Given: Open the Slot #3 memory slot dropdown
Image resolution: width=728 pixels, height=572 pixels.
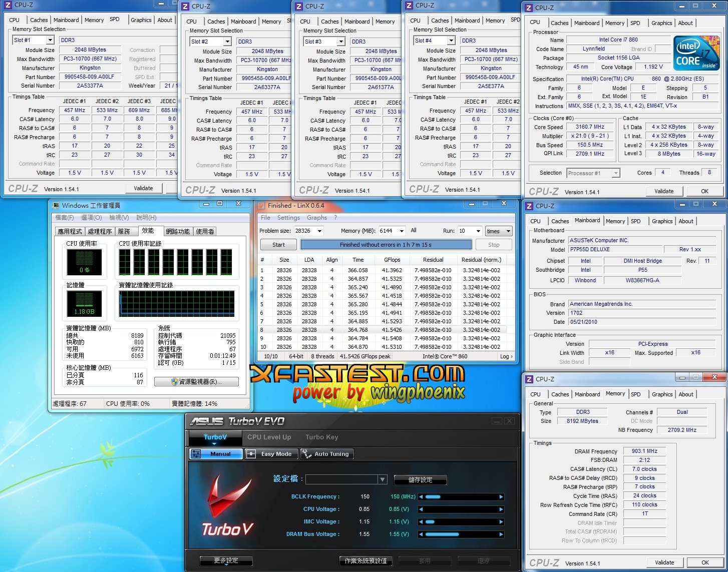Looking at the screenshot, I should pos(340,42).
